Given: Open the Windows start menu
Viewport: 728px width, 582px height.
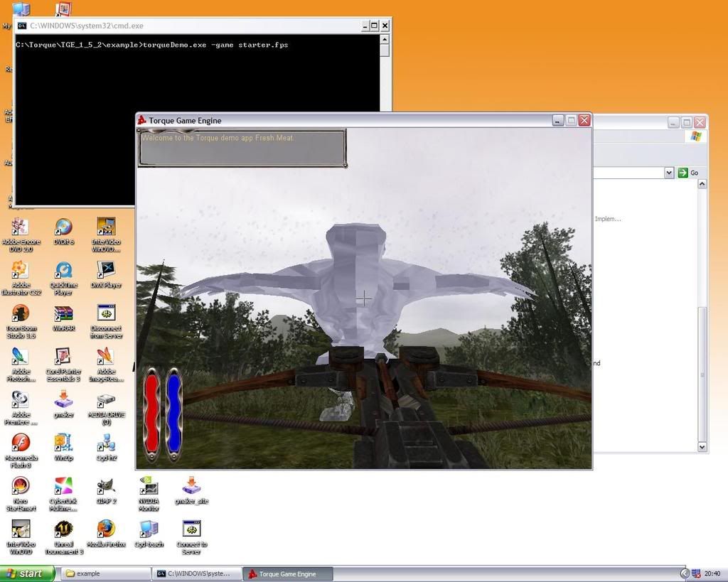Looking at the screenshot, I should (27, 573).
